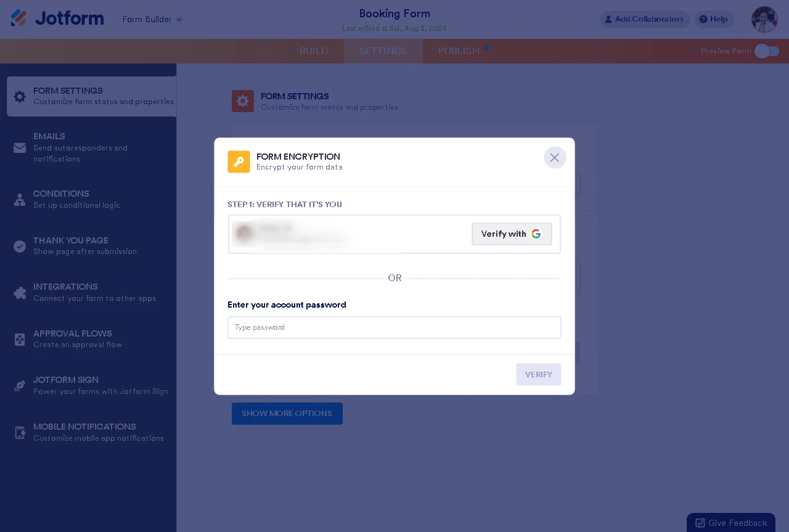Switch to the Build tab

(x=314, y=51)
